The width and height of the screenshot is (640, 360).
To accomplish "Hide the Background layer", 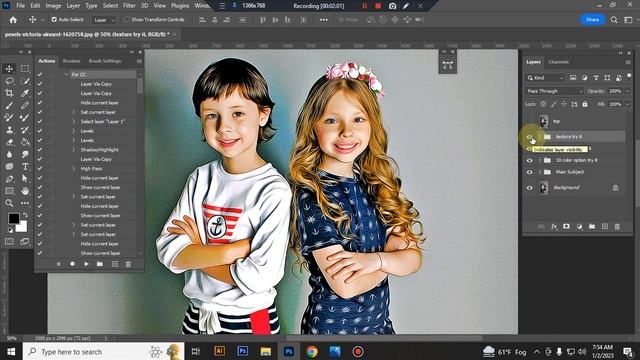I will (x=529, y=188).
